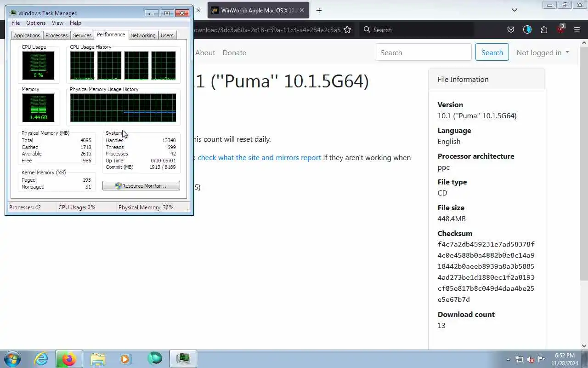
Task: Click the blue circular account icon in toolbar
Action: click(527, 29)
